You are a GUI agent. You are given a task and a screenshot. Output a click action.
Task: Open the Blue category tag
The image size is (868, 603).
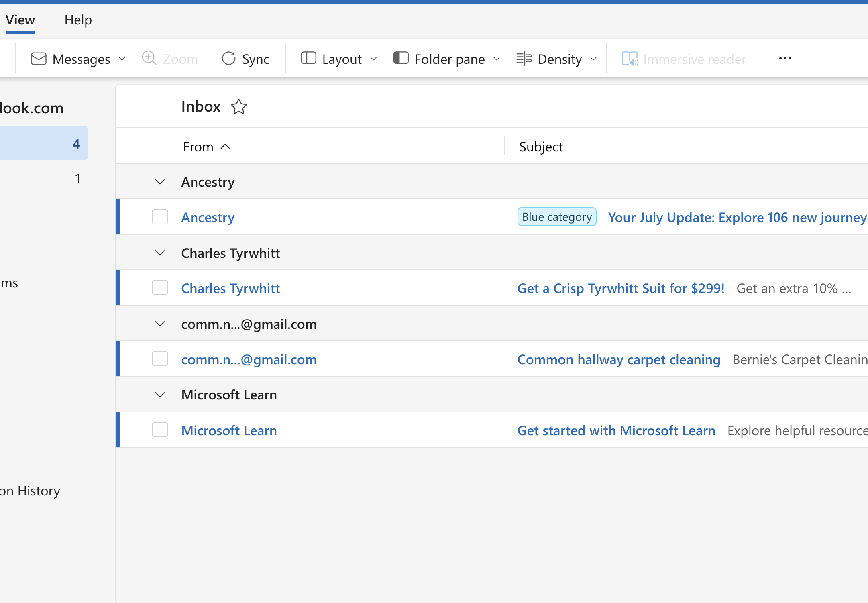[557, 217]
